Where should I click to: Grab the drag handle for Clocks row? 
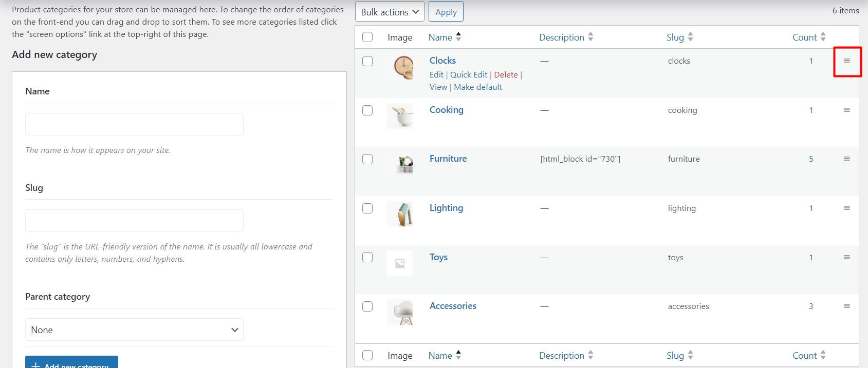click(x=846, y=61)
